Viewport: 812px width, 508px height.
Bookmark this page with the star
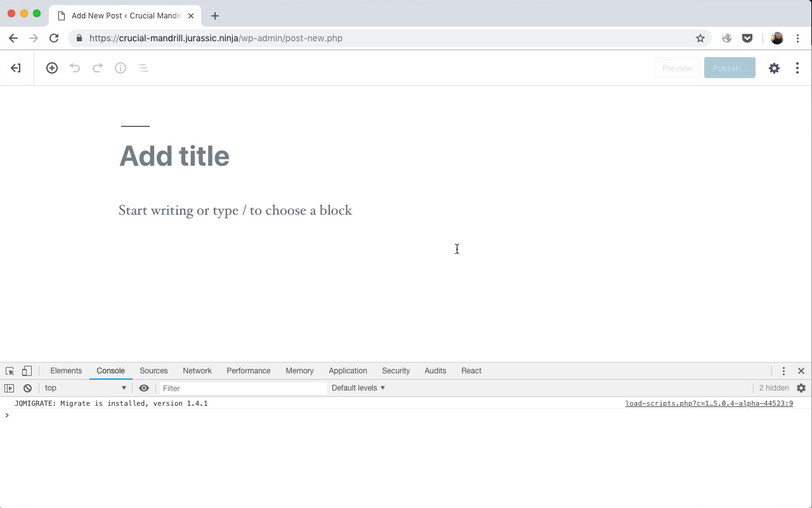pyautogui.click(x=700, y=38)
